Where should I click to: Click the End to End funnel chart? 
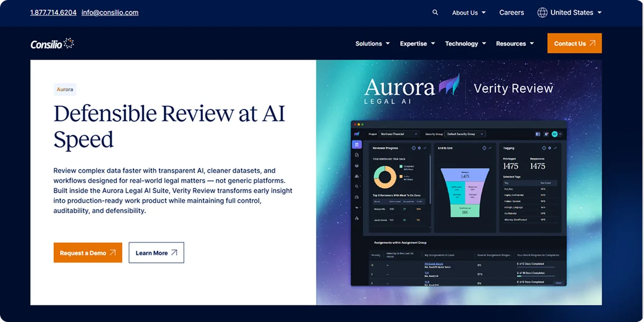point(464,192)
